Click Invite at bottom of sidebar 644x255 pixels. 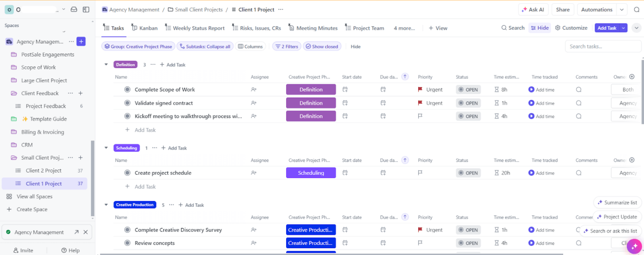tap(23, 250)
